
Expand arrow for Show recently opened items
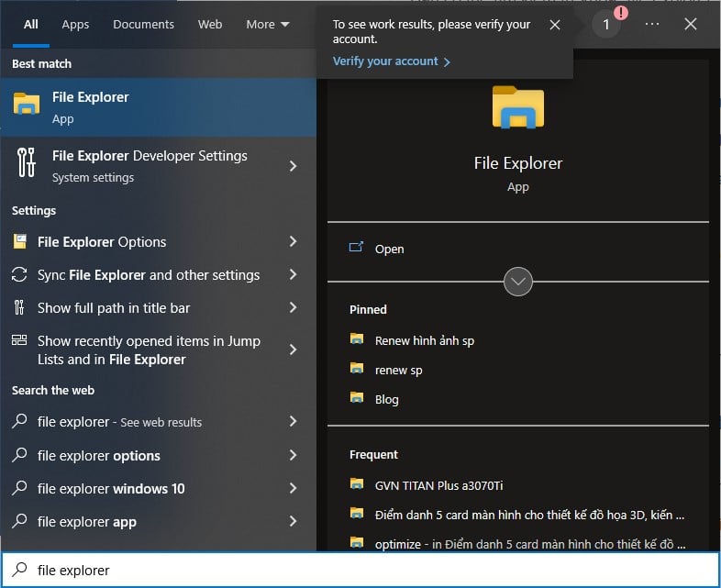[x=293, y=349]
